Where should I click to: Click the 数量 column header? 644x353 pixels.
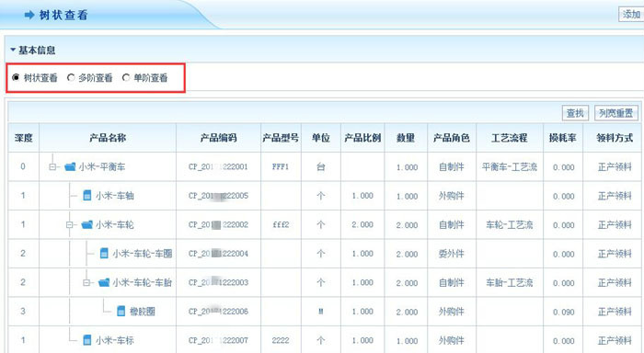click(406, 138)
